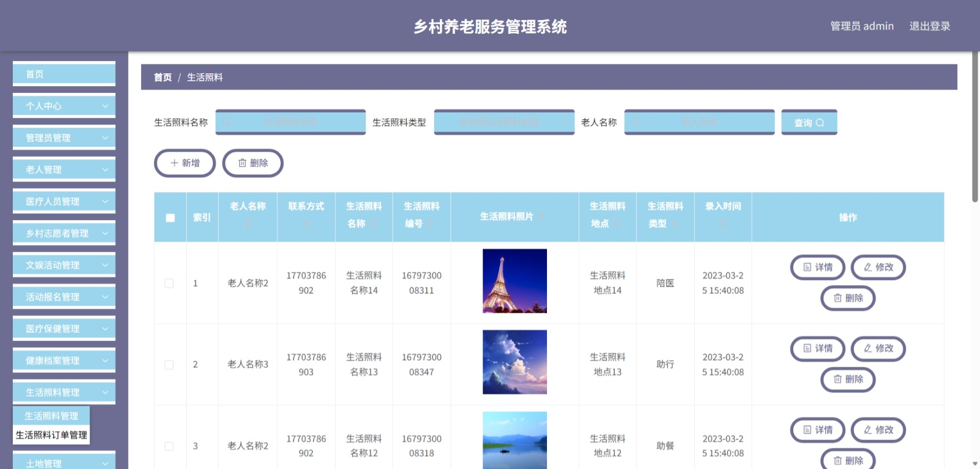Open the clouds photo thumbnail in row 2

515,362
